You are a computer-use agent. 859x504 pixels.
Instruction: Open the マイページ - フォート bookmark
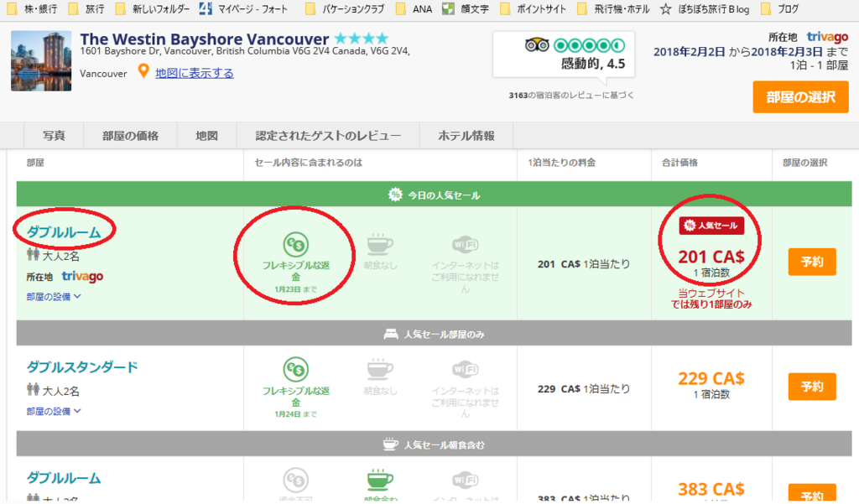[x=244, y=8]
